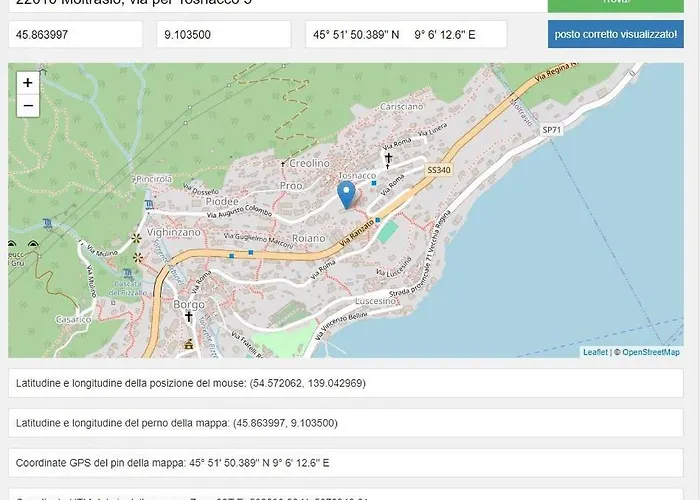700x500 pixels.
Task: Click the upper viewpoint star icon near Vighinzano
Action: (137, 238)
